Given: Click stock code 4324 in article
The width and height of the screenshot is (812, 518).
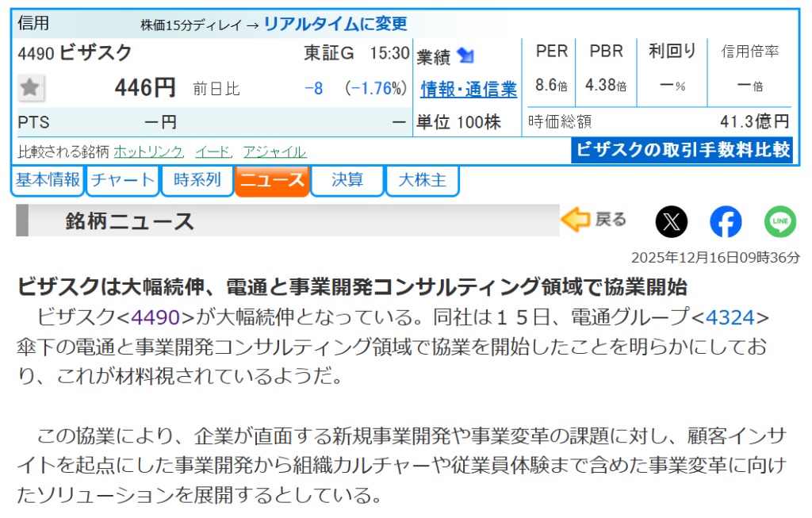Looking at the screenshot, I should (729, 317).
